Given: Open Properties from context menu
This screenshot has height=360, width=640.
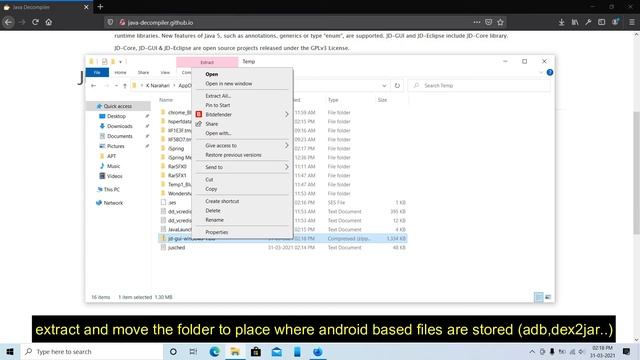Looking at the screenshot, I should [216, 232].
